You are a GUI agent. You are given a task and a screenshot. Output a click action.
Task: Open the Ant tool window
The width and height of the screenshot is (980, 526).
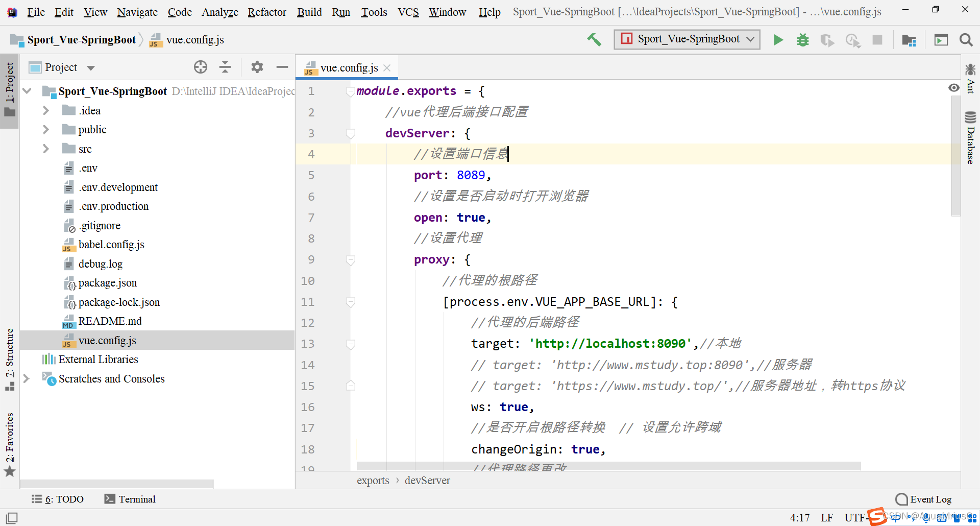[970, 79]
